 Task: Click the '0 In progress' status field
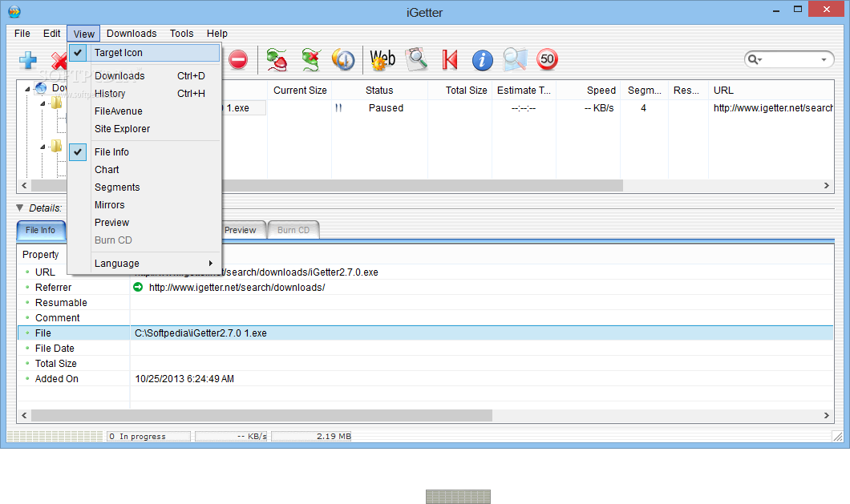tap(148, 436)
